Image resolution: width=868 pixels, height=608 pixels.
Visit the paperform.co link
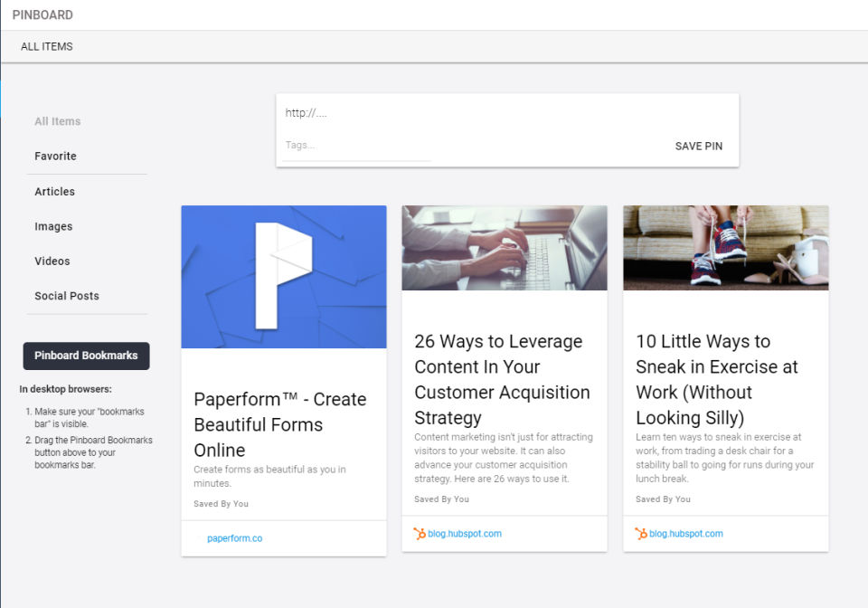click(x=235, y=538)
